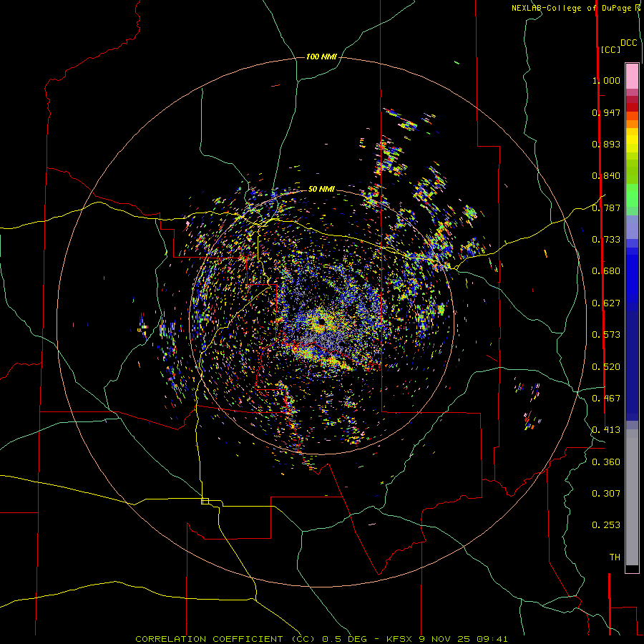Click the 0.680 legend value

click(x=606, y=271)
